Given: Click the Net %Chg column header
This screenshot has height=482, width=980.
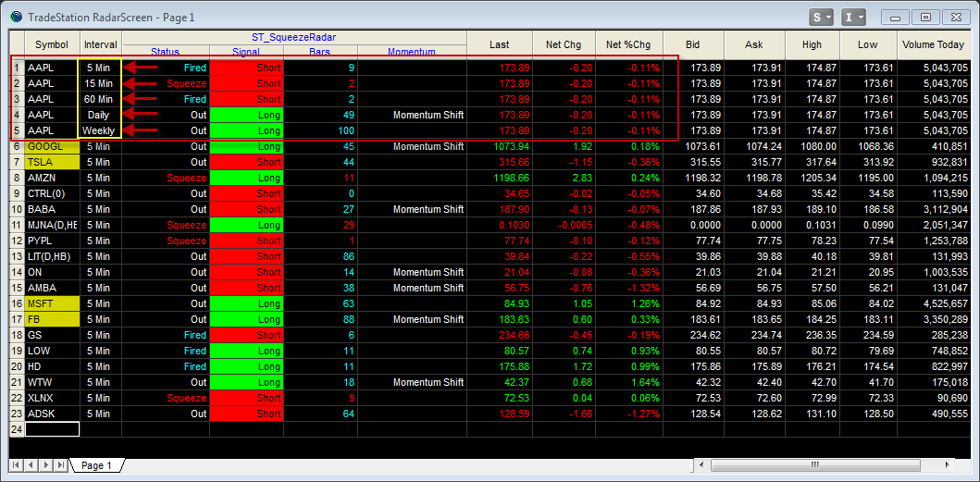Looking at the screenshot, I should pyautogui.click(x=628, y=45).
